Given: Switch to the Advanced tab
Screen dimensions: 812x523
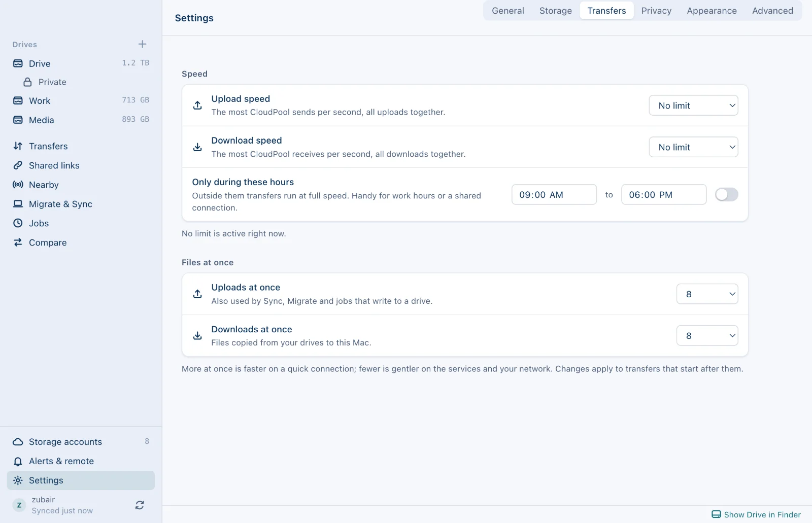Looking at the screenshot, I should (772, 11).
